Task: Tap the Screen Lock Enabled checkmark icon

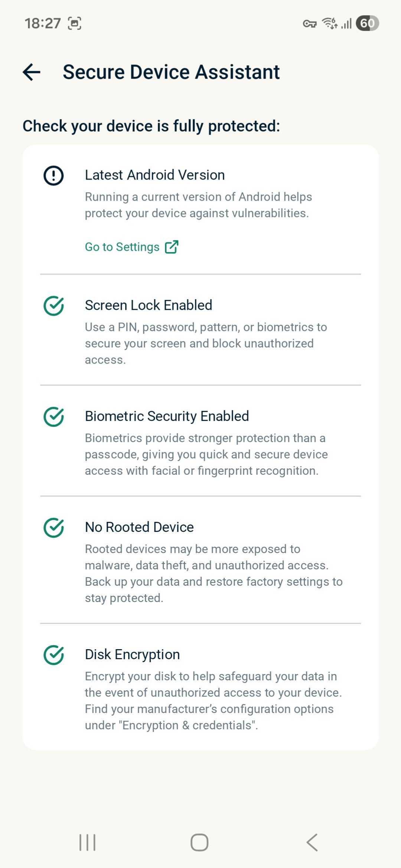Action: [54, 306]
